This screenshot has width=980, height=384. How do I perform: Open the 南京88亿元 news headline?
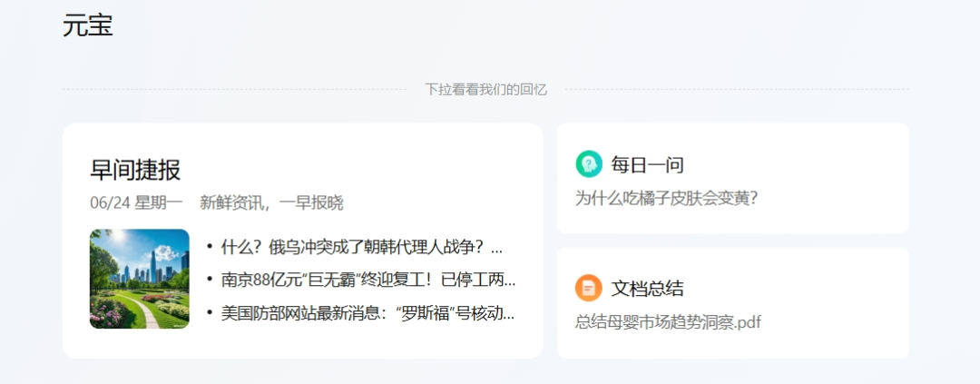[367, 280]
